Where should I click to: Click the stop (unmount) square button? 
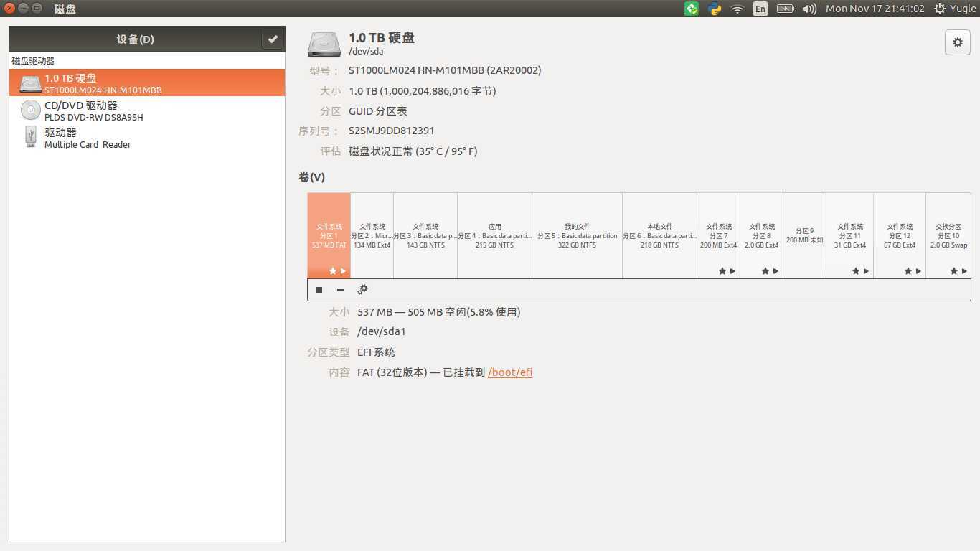point(319,290)
